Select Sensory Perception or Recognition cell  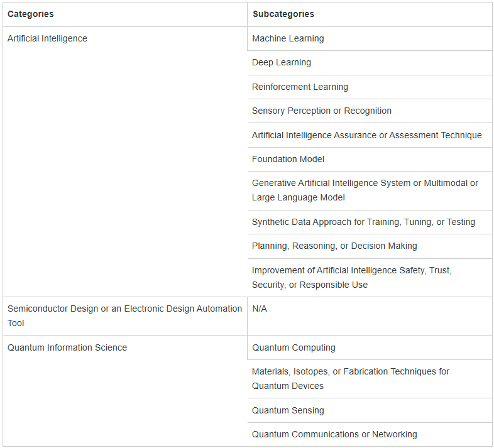(321, 111)
